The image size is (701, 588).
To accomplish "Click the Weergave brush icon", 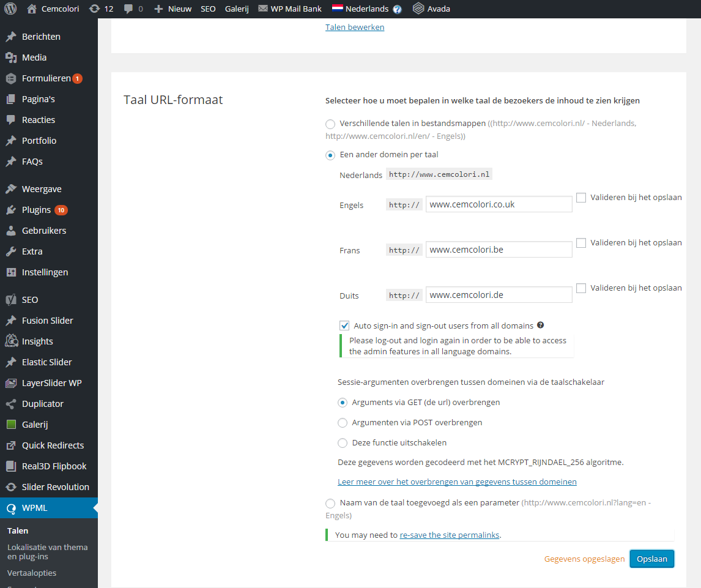I will tap(11, 189).
